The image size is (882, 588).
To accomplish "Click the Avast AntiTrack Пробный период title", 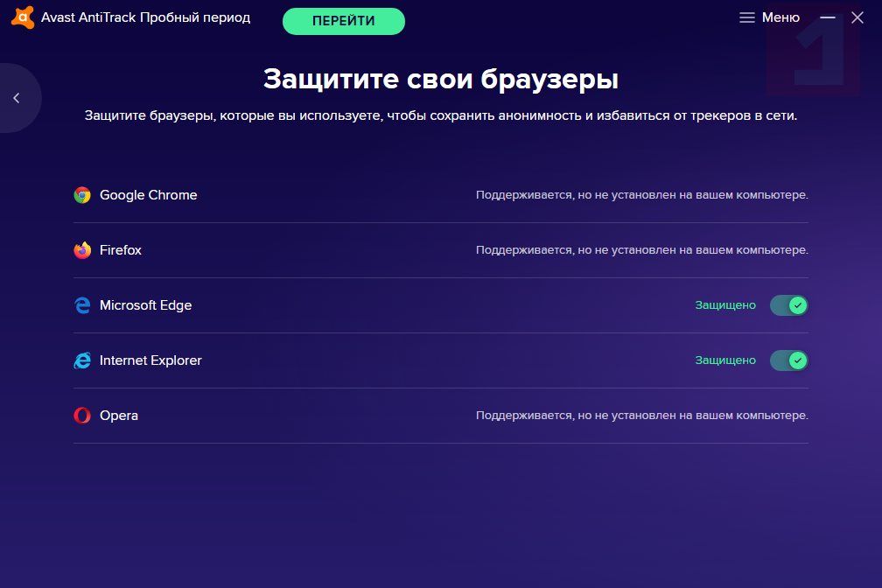I will click(145, 17).
